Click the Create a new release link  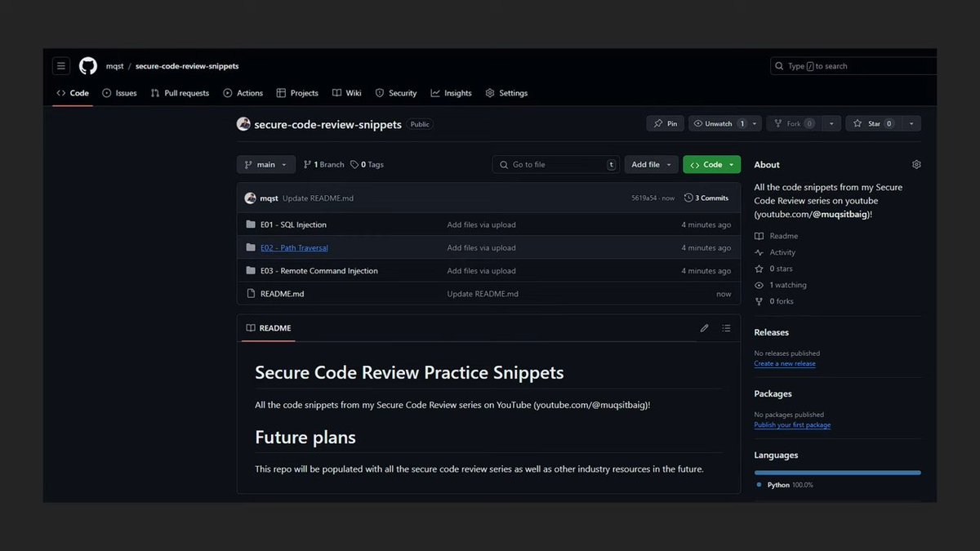784,363
